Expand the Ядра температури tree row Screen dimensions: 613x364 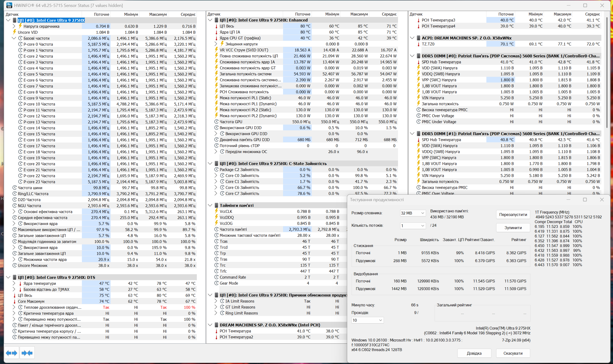14,283
